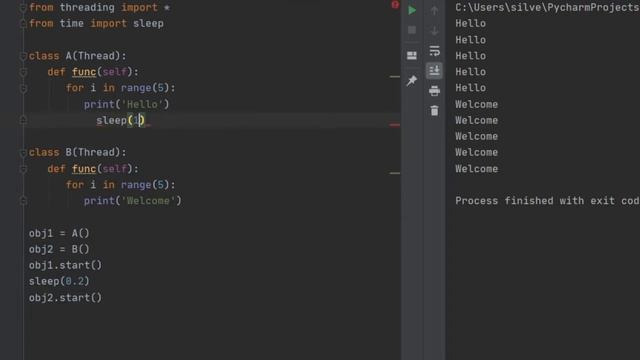Click the first 'Welcome' line in console output
This screenshot has width=640, height=360.
click(x=477, y=104)
